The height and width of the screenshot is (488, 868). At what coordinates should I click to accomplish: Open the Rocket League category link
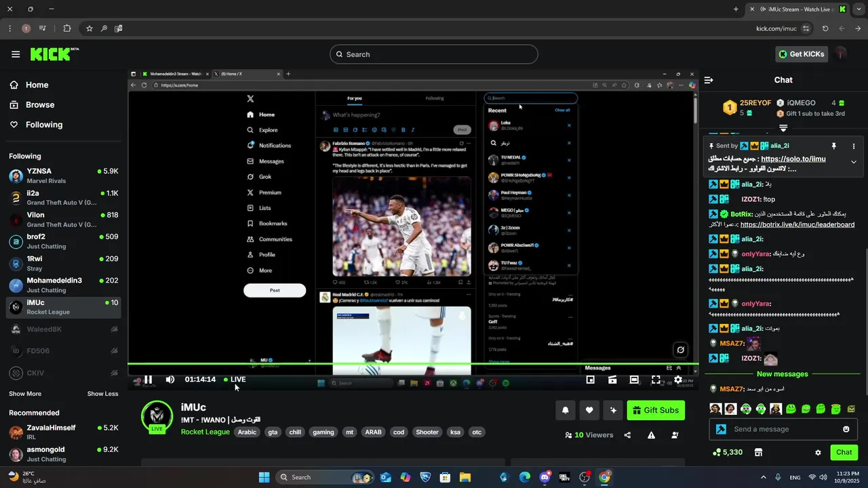[205, 432]
